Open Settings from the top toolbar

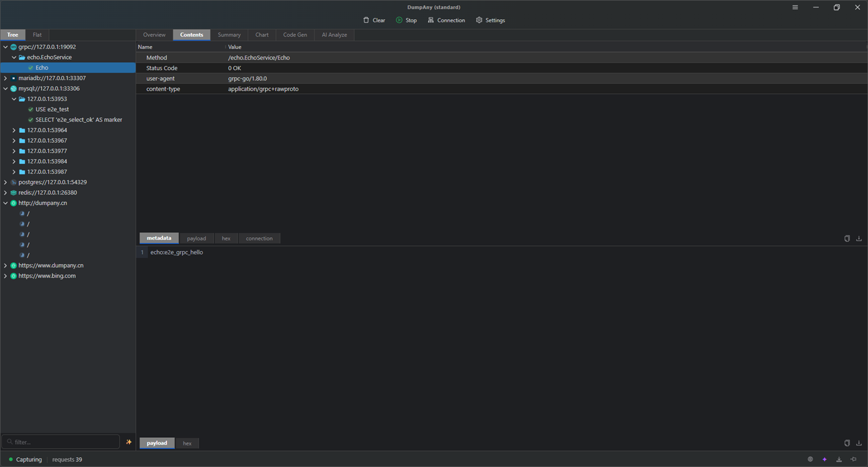tap(490, 20)
